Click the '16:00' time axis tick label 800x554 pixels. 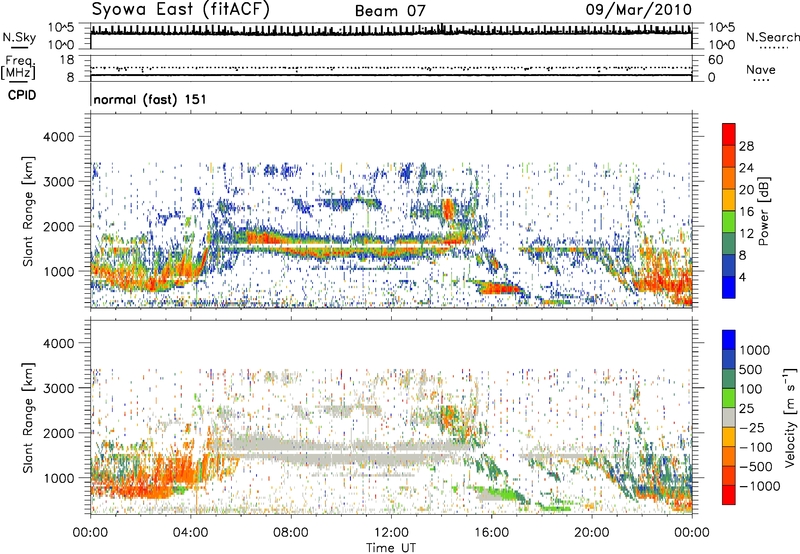tap(491, 533)
